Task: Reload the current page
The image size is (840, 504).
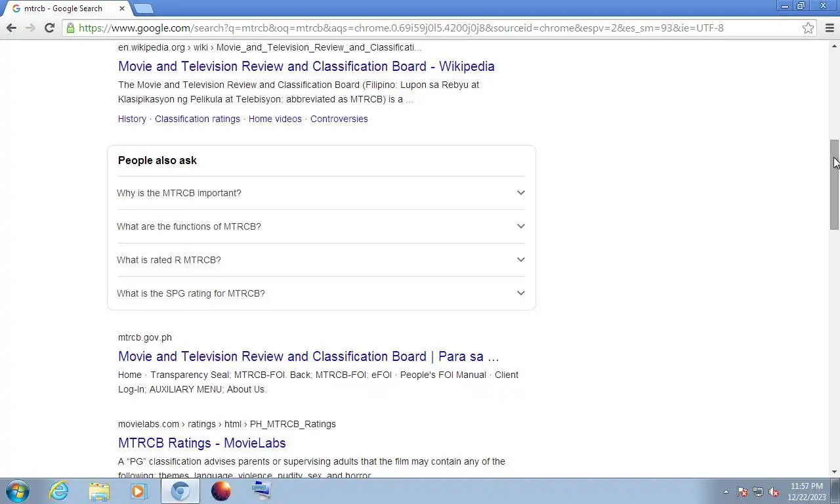Action: (x=49, y=28)
